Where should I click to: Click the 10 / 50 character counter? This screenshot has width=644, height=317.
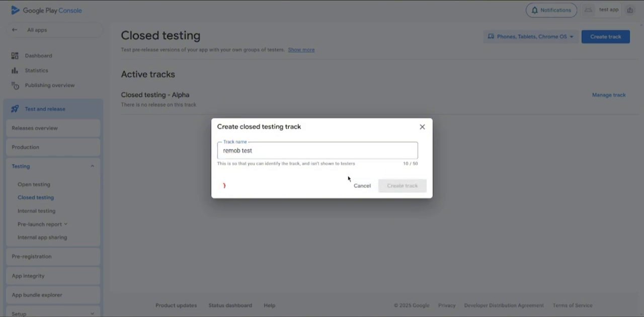[411, 164]
